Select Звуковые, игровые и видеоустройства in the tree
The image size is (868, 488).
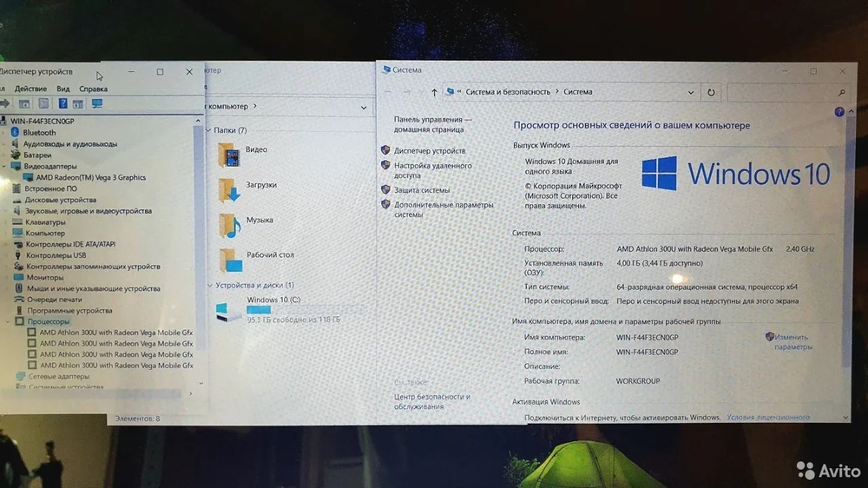click(x=88, y=210)
